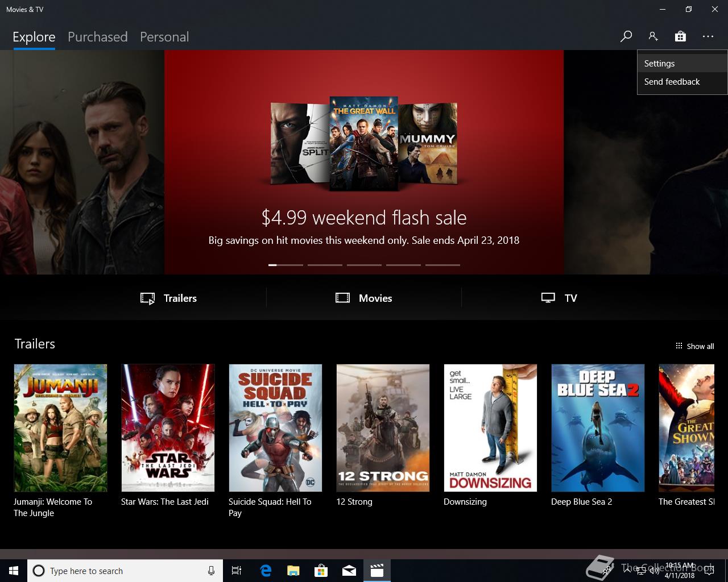Click the 'Jumanji: Welcome To The Jungle' title text

pyautogui.click(x=53, y=507)
